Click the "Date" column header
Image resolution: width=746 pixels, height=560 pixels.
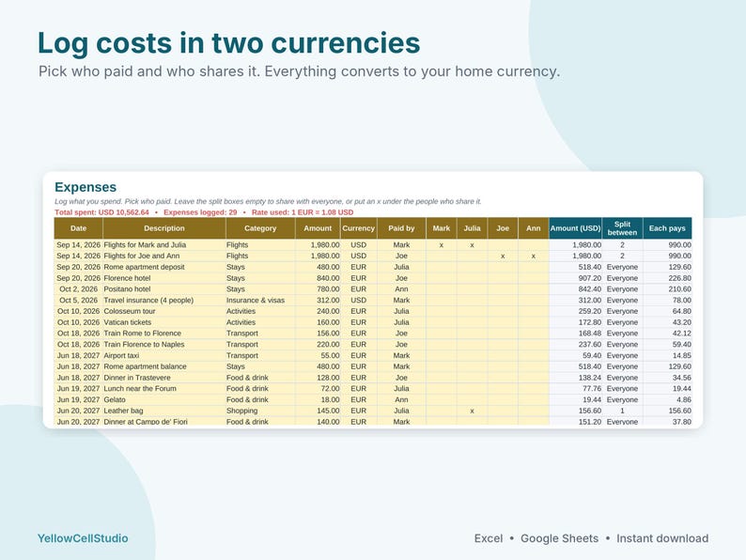pos(79,228)
